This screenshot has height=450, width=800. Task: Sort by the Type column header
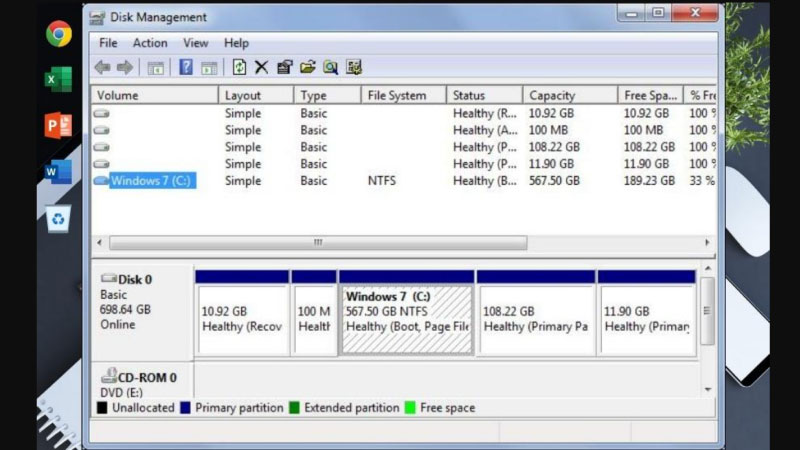click(328, 95)
